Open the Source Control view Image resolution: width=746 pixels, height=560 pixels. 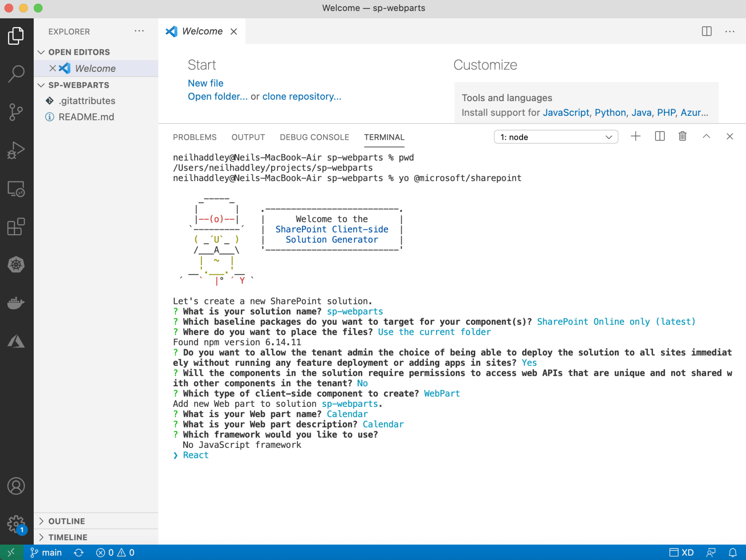click(x=16, y=112)
